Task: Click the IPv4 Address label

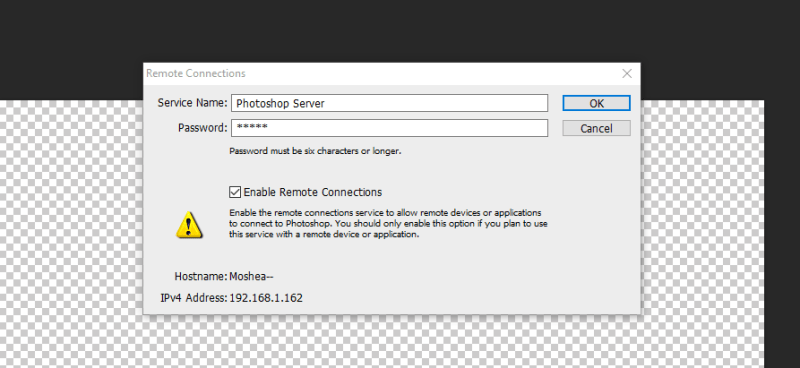Action: coord(194,298)
